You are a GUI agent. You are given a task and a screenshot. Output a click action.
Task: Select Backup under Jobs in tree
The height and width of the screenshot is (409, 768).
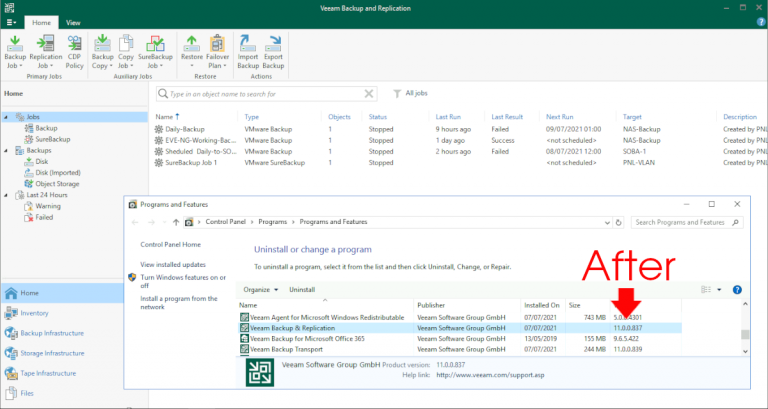(x=46, y=128)
